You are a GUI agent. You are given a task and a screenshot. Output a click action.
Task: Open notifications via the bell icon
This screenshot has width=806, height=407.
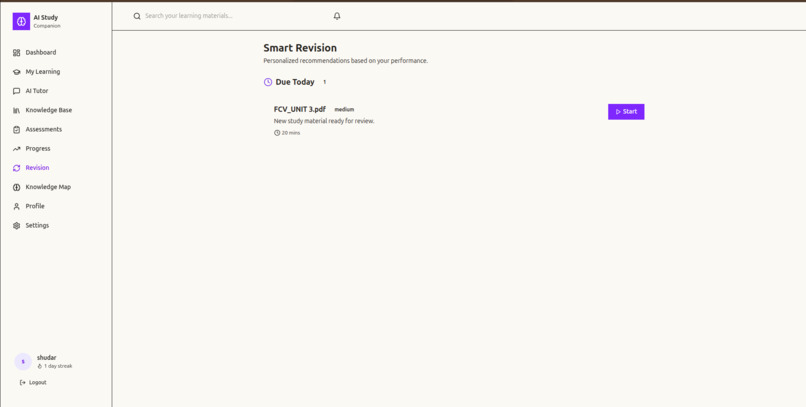click(337, 16)
